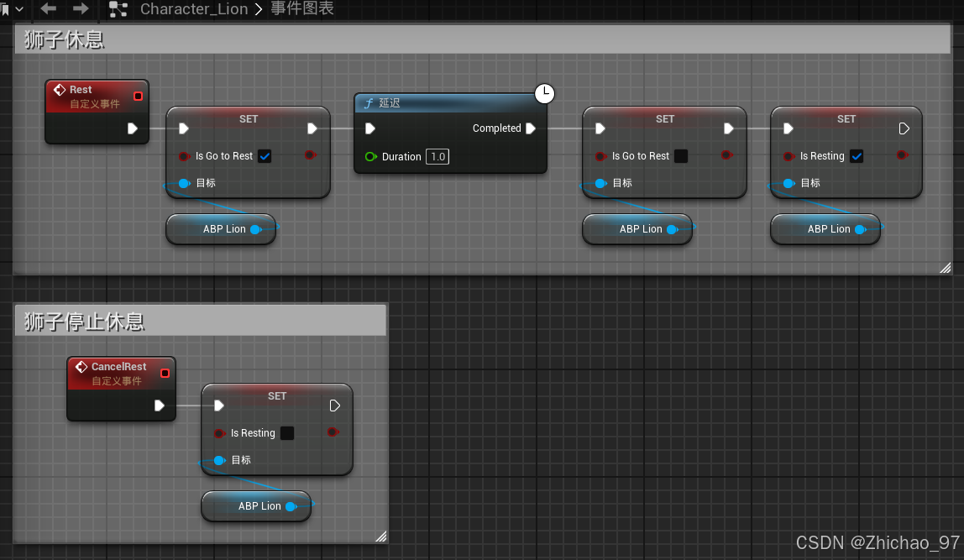Open the bookmark icon in the breadcrumb bar
Viewport: 964px width, 560px height.
click(5, 9)
